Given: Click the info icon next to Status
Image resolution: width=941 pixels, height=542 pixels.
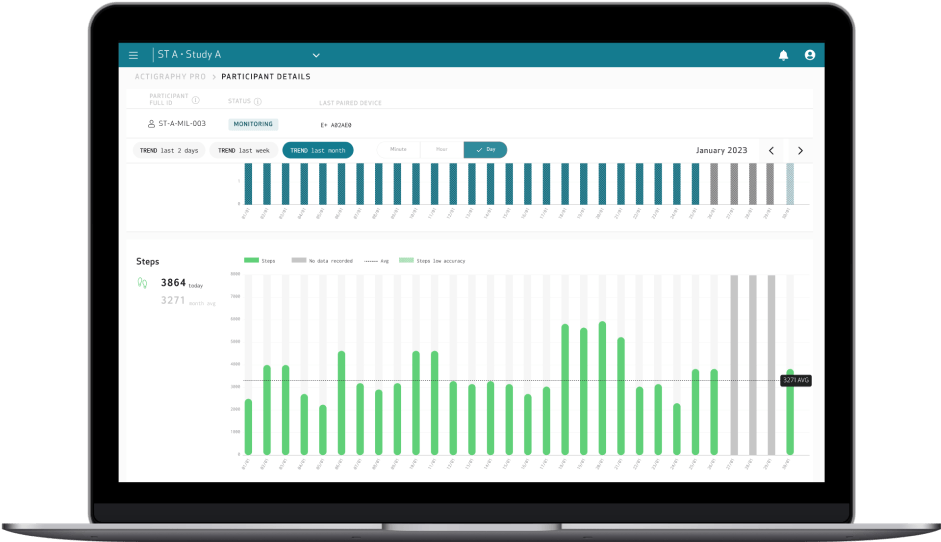Looking at the screenshot, I should click(x=258, y=101).
